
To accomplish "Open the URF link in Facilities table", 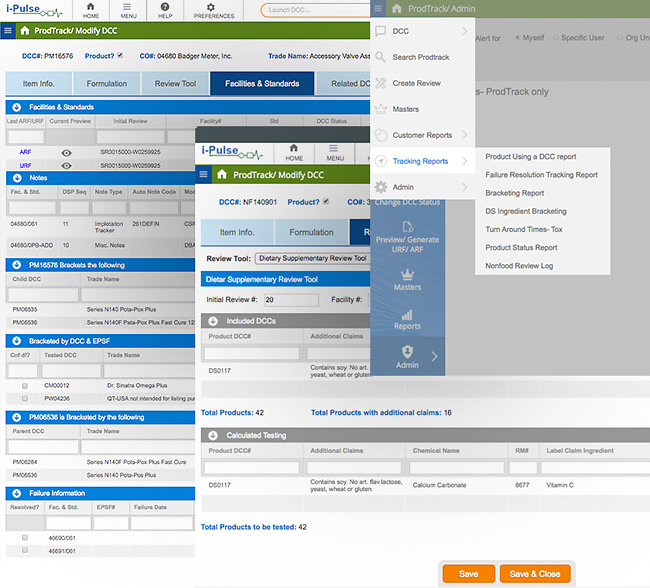I will (x=25, y=165).
